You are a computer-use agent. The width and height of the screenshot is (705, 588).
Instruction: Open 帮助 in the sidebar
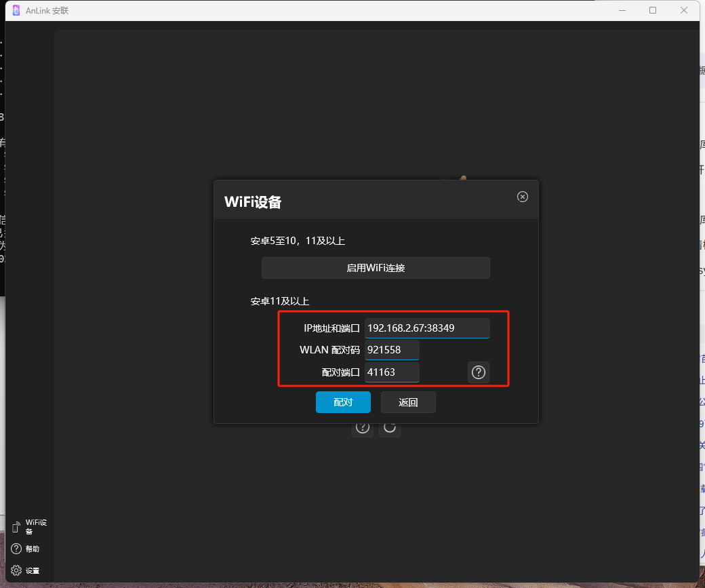[x=26, y=549]
